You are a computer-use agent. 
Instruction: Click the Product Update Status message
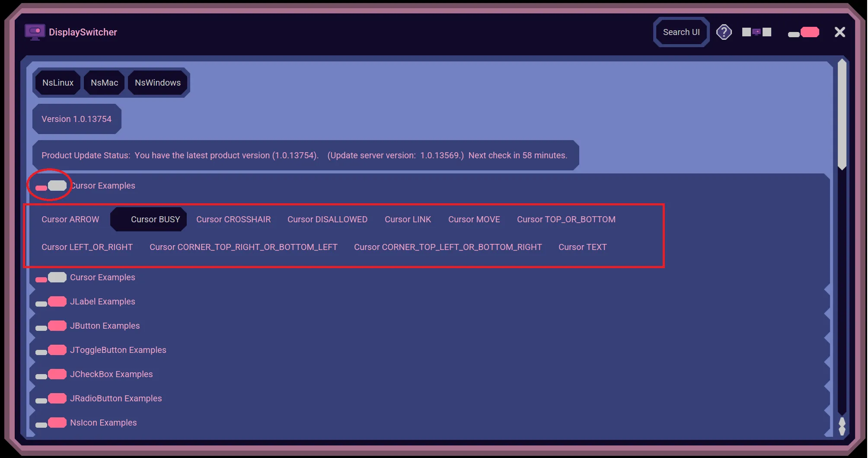305,155
